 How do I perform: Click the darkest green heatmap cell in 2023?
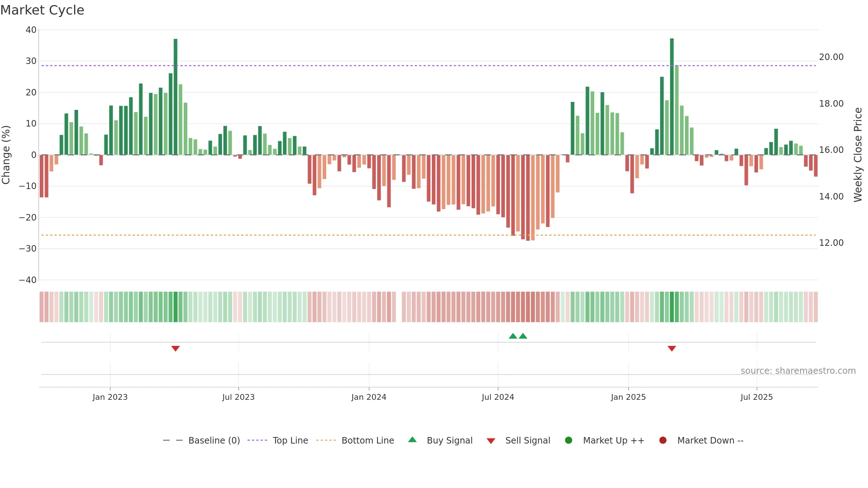pos(175,307)
